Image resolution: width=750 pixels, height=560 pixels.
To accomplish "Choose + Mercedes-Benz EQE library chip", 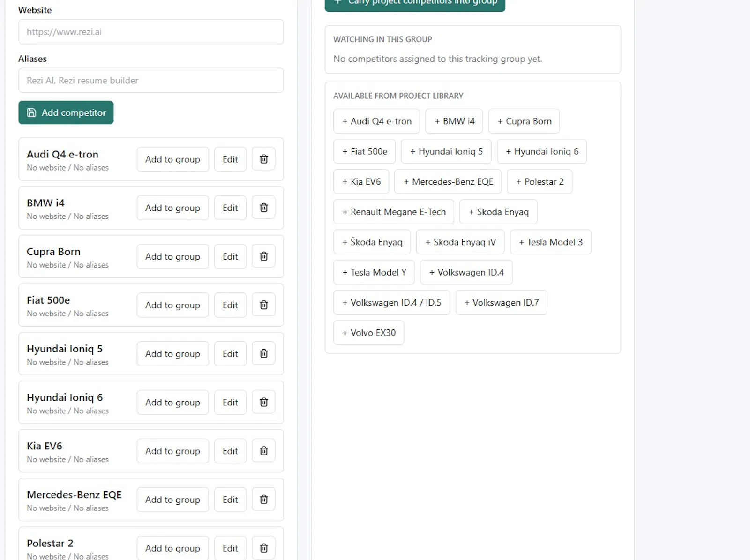I will point(448,182).
